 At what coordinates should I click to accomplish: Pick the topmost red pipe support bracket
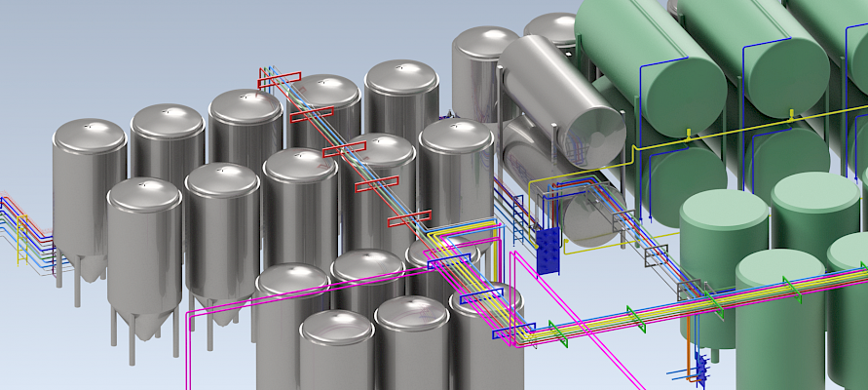(280, 80)
